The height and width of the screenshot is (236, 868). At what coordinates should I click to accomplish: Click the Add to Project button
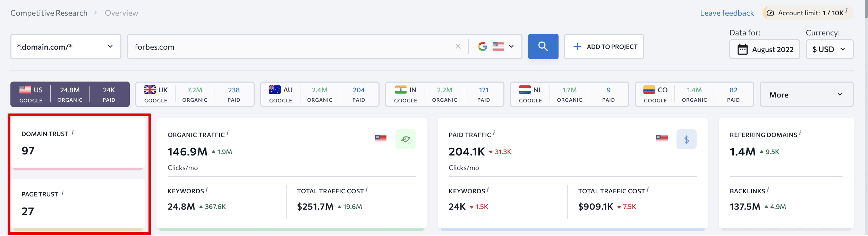pyautogui.click(x=604, y=47)
